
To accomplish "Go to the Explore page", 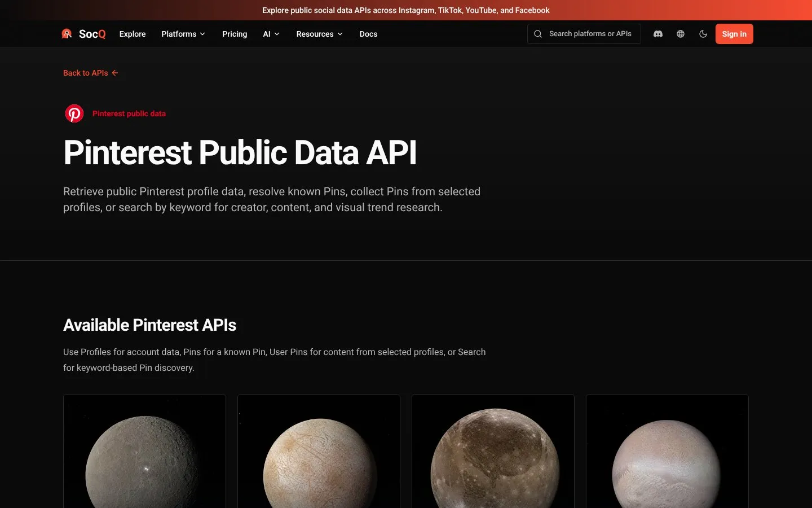I will tap(133, 34).
